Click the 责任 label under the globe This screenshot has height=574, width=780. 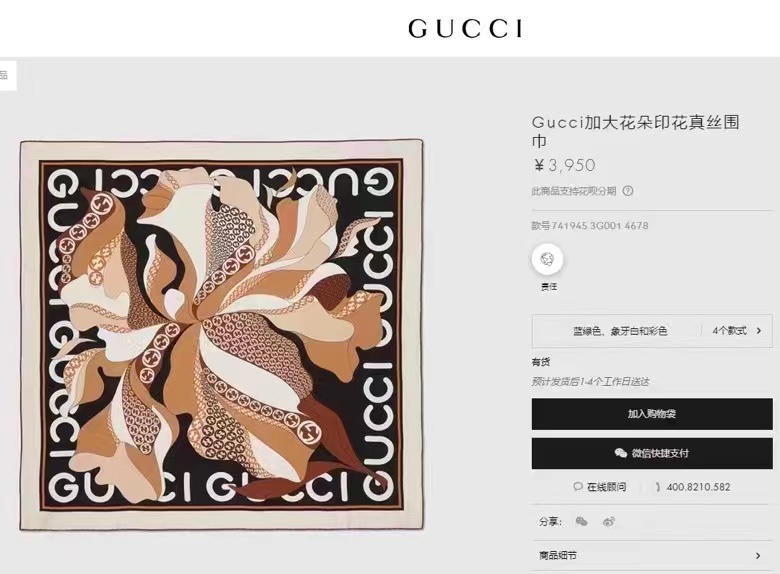[x=549, y=287]
